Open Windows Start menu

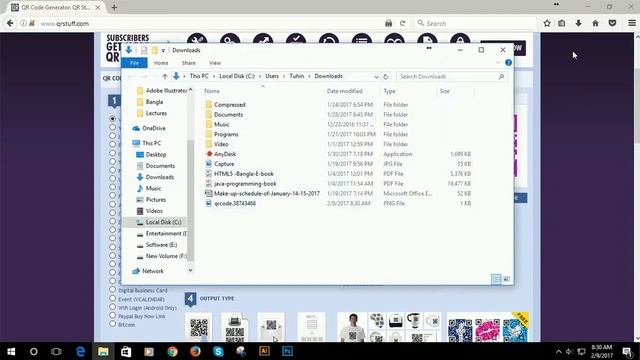pyautogui.click(x=11, y=351)
